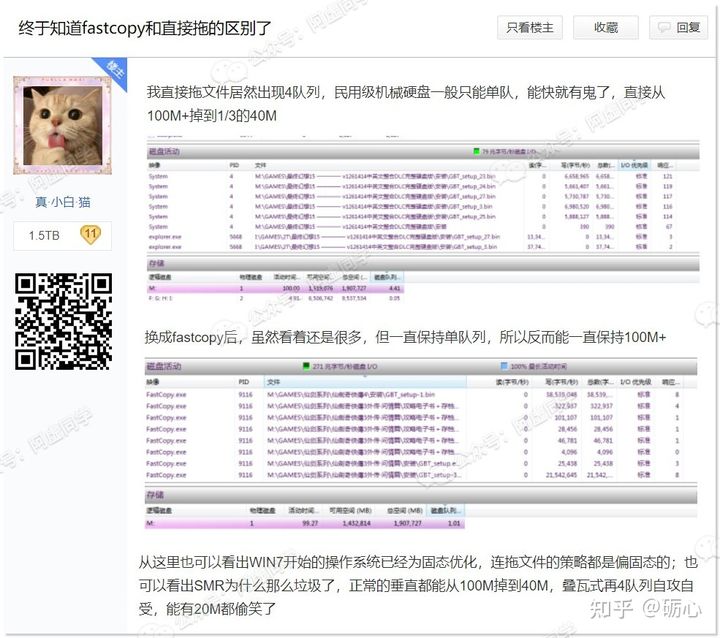
Task: Select the 存储 section header in first screenshot
Action: pyautogui.click(x=160, y=263)
